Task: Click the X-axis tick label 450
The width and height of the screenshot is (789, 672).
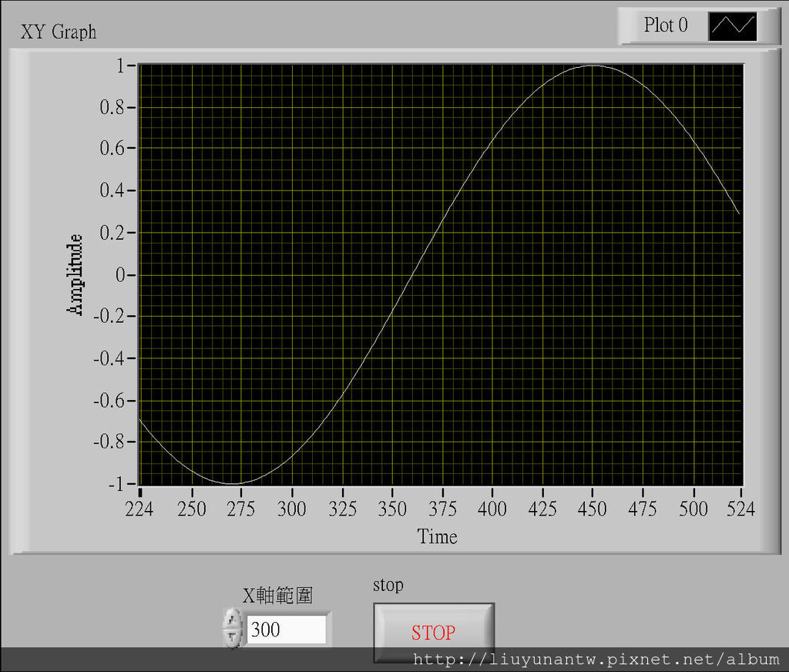Action: 593,509
